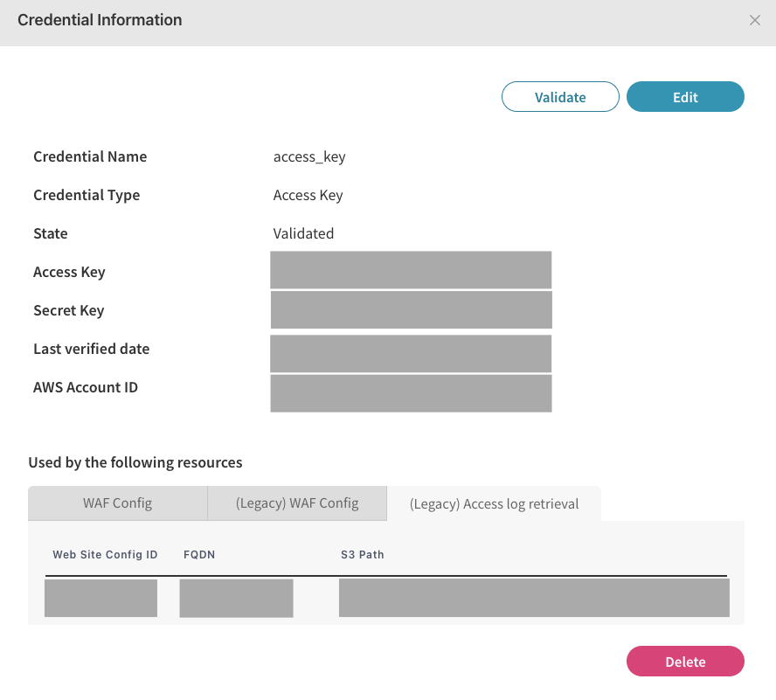This screenshot has height=700, width=776.
Task: Close the Credential Information dialog
Action: tap(755, 20)
